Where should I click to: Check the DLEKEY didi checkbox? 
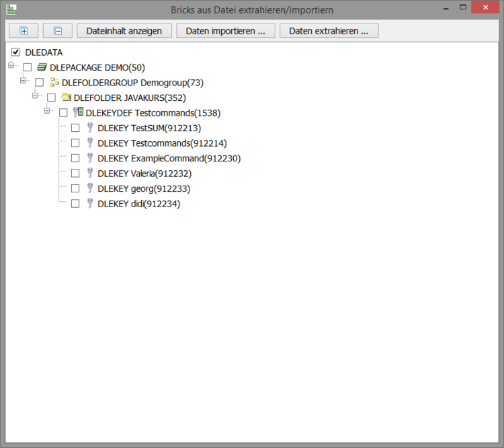[x=75, y=203]
